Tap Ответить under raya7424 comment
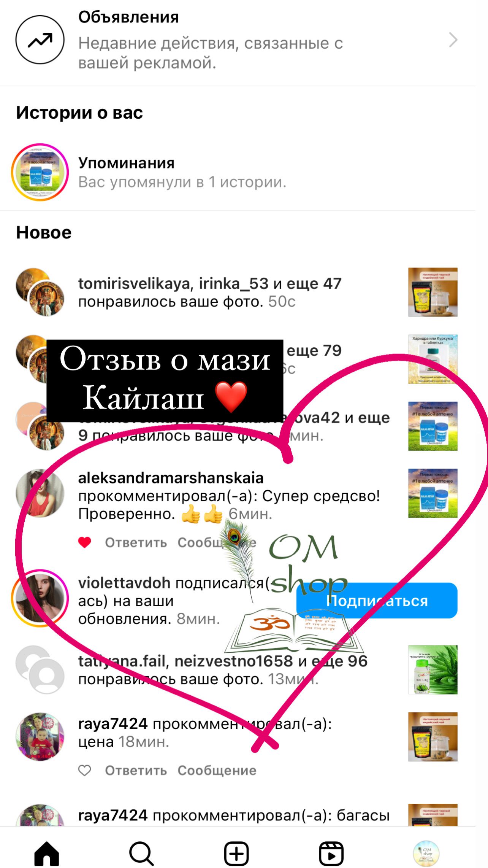This screenshot has width=488, height=868. tap(136, 770)
